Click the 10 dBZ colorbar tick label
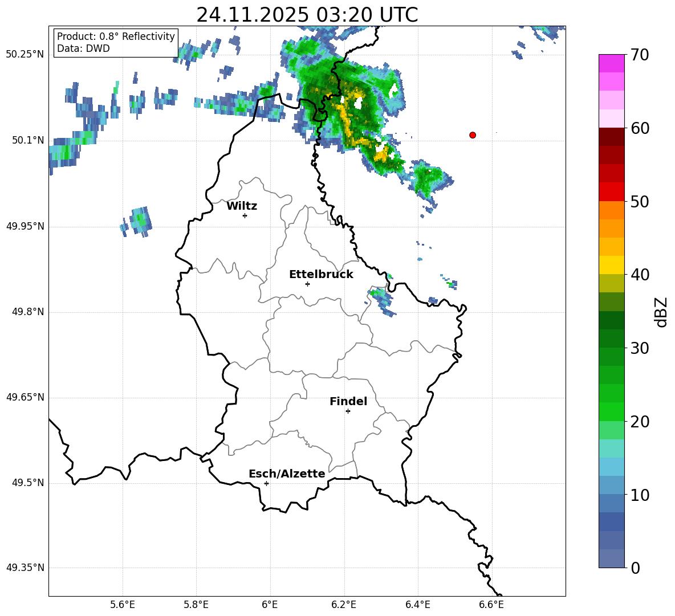Image resolution: width=675 pixels, height=616 pixels. click(640, 495)
